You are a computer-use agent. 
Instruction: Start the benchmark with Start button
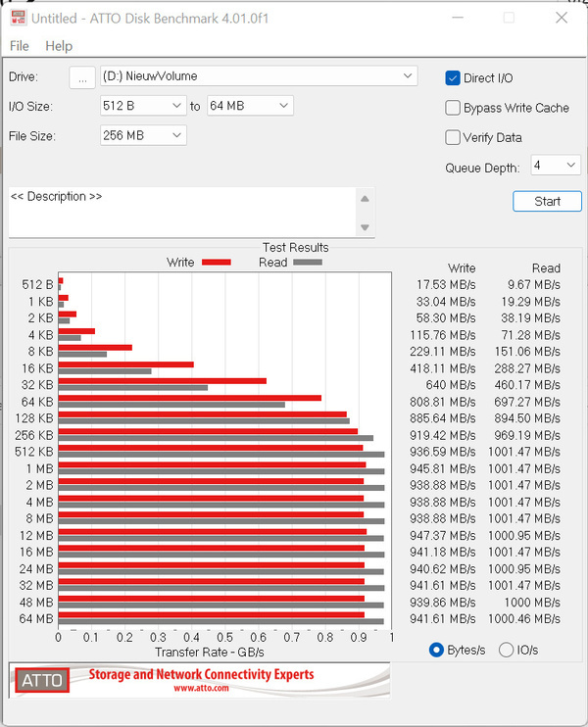click(x=547, y=201)
